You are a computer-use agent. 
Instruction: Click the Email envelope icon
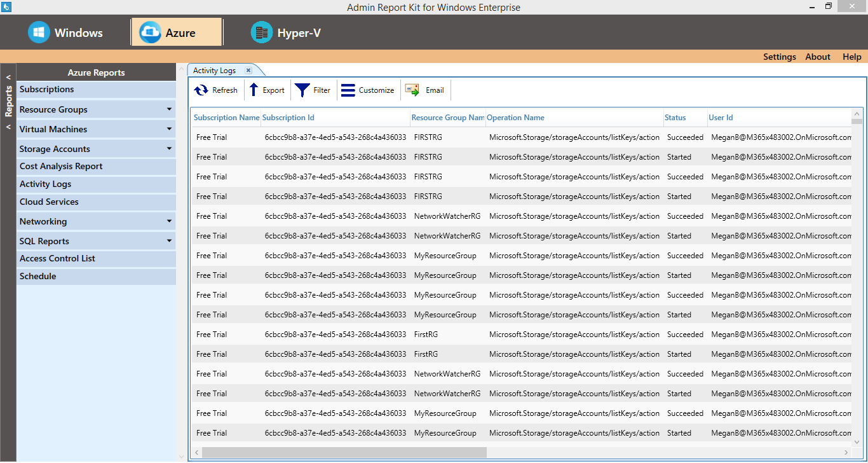pos(412,90)
